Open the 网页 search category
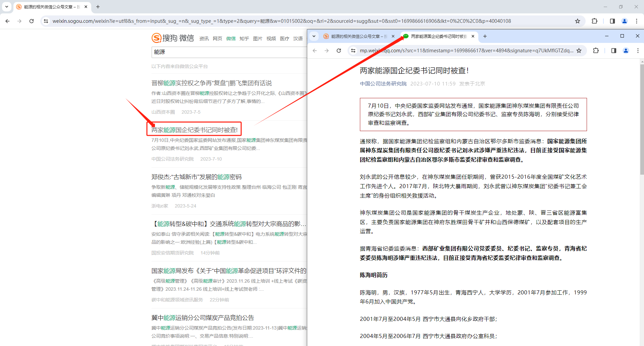The width and height of the screenshot is (644, 346). (217, 39)
